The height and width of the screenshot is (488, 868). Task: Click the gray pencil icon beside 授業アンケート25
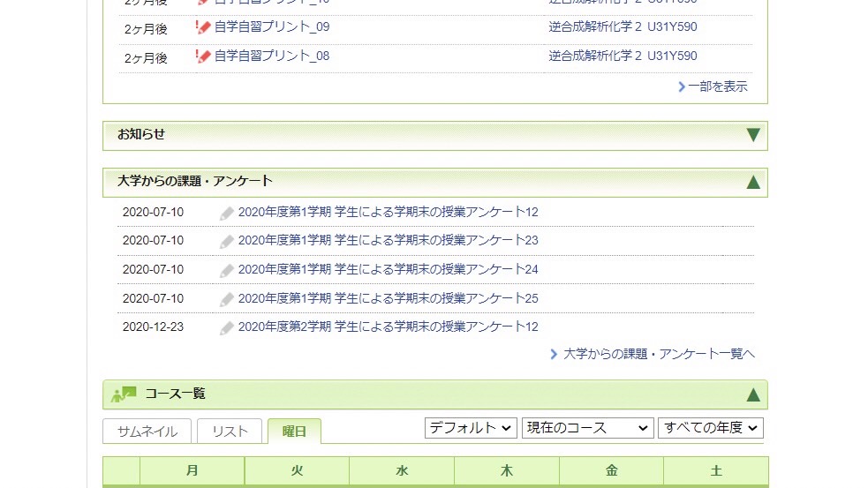click(227, 299)
